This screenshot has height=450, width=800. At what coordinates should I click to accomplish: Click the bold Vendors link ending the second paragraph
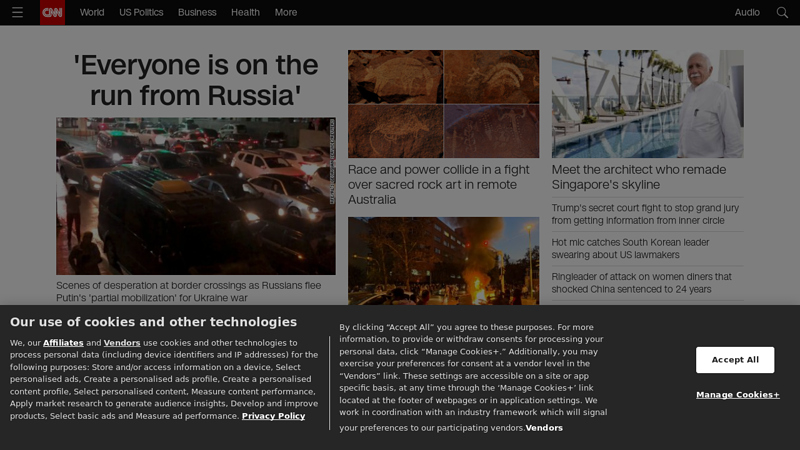click(x=544, y=428)
